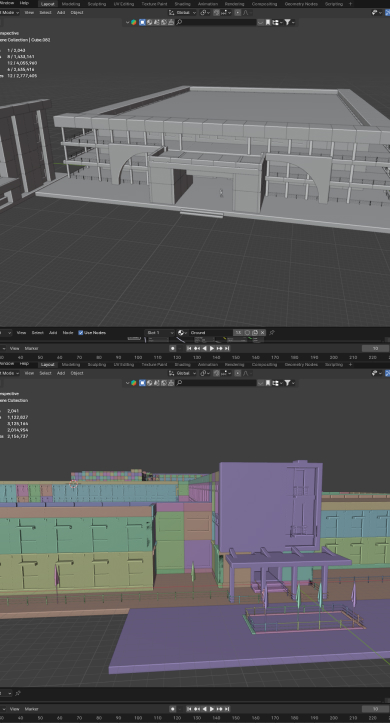390x723 pixels.
Task: Click Ground material name field
Action: click(211, 332)
